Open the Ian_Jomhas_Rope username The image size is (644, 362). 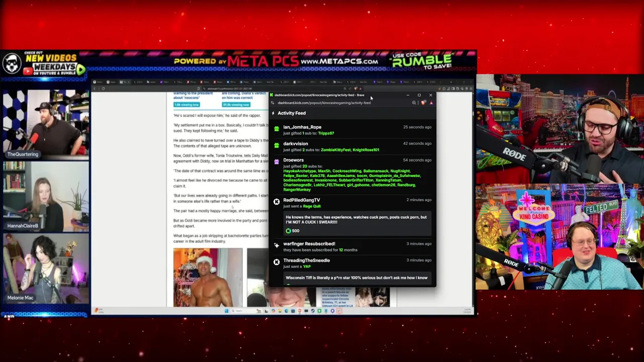pyautogui.click(x=302, y=127)
